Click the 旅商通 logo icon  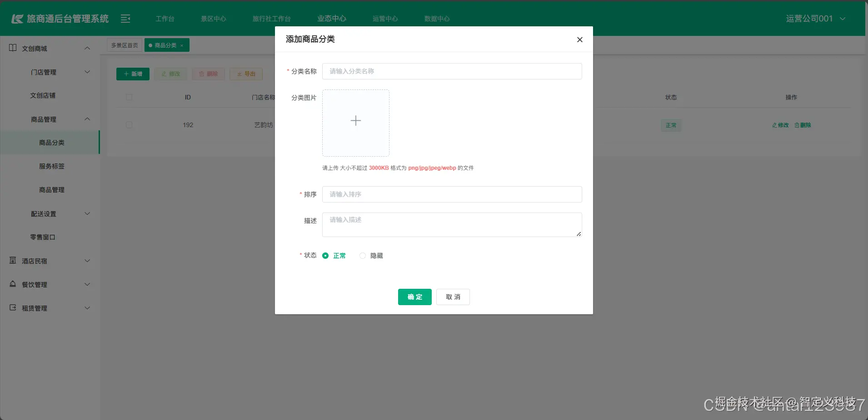click(x=17, y=19)
